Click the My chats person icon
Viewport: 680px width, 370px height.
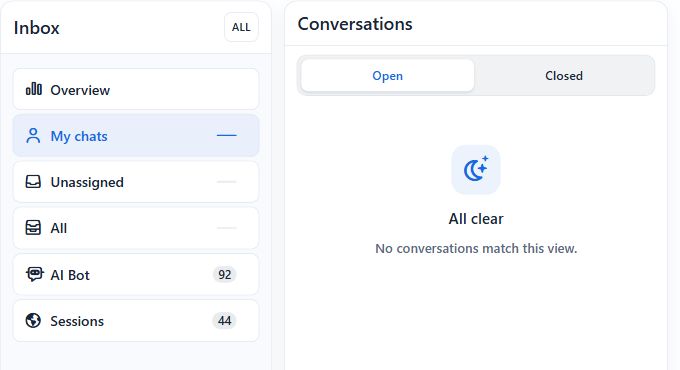[x=33, y=136]
